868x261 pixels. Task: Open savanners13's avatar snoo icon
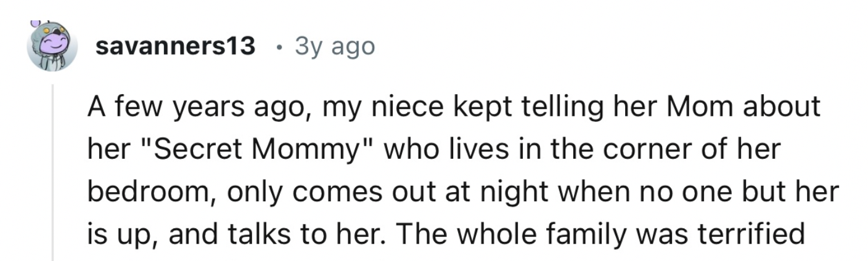(52, 47)
